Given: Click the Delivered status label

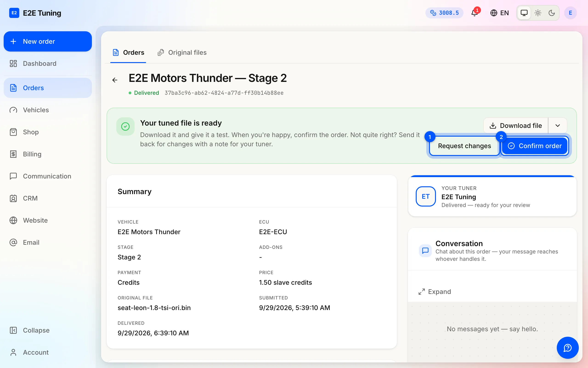Looking at the screenshot, I should [x=146, y=93].
